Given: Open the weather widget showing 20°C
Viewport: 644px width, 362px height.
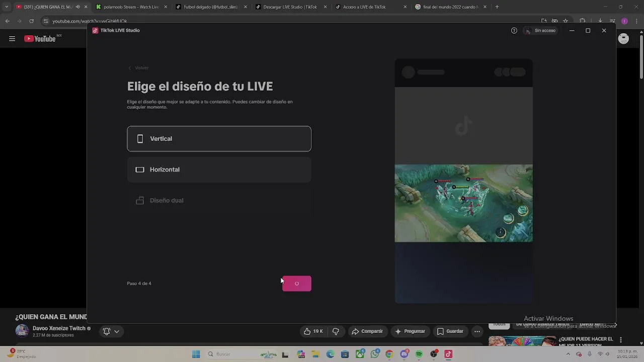Looking at the screenshot, I should click(23, 354).
